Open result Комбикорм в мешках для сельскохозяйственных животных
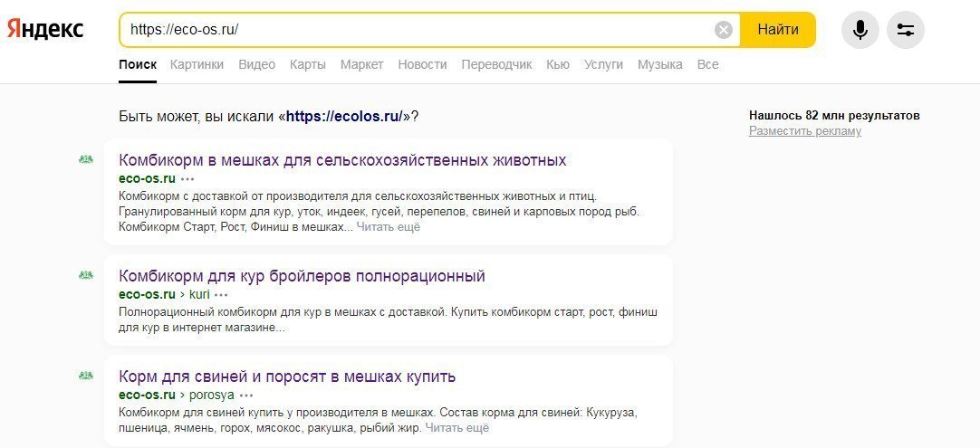Image resolution: width=980 pixels, height=448 pixels. tap(342, 160)
